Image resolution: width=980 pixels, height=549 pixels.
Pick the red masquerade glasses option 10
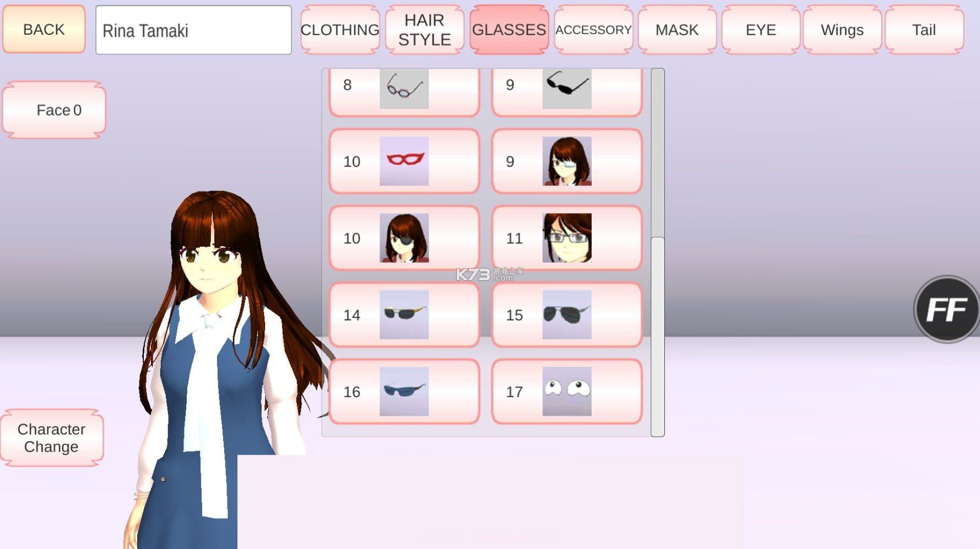(x=403, y=161)
